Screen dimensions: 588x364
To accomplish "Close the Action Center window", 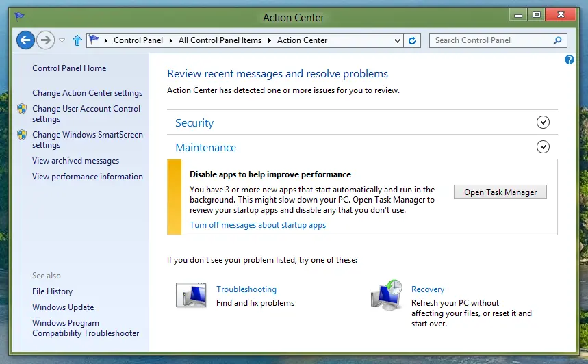I will click(x=561, y=14).
